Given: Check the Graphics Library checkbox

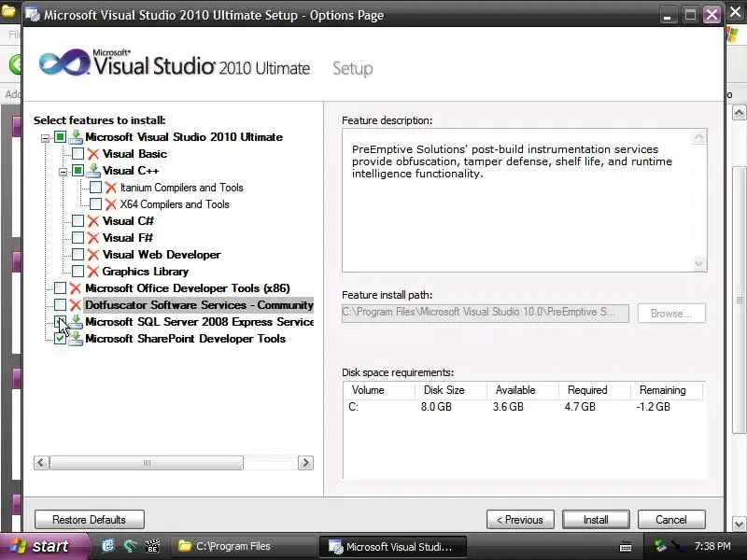Looking at the screenshot, I should [78, 272].
